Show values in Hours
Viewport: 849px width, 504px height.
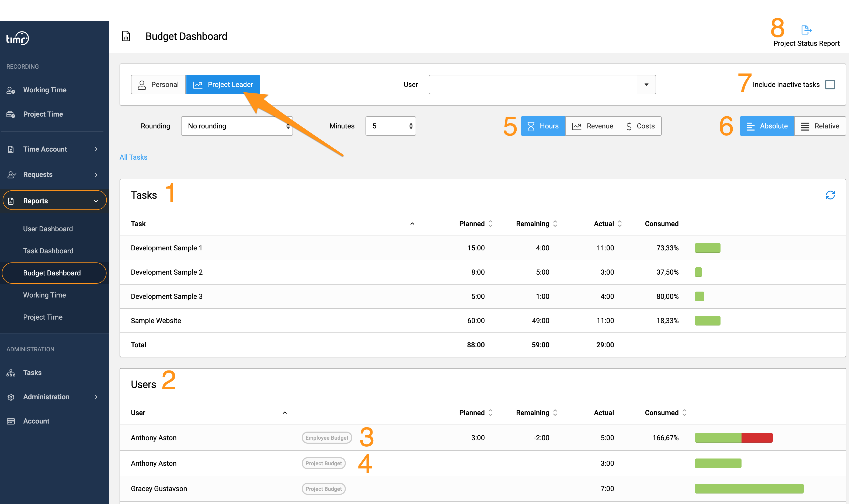click(x=543, y=126)
